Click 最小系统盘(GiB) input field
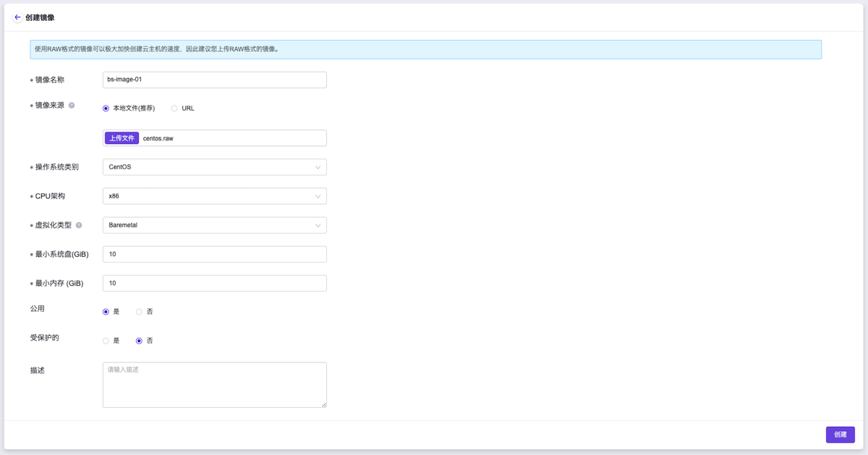 (x=215, y=254)
